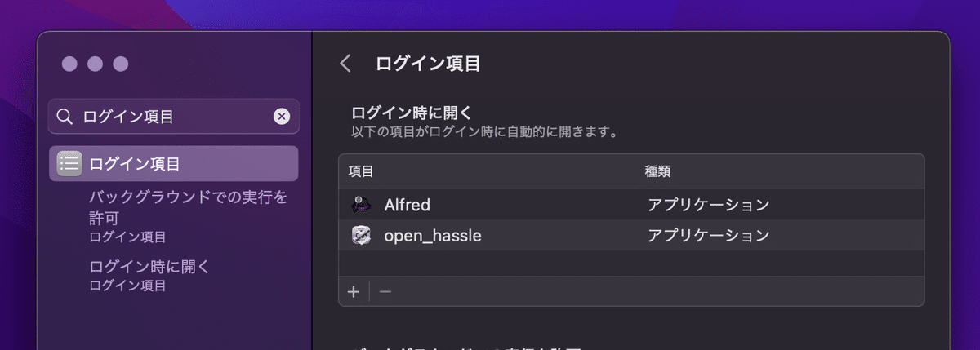The height and width of the screenshot is (350, 980).
Task: Click the open_hassle app icon
Action: point(362,236)
